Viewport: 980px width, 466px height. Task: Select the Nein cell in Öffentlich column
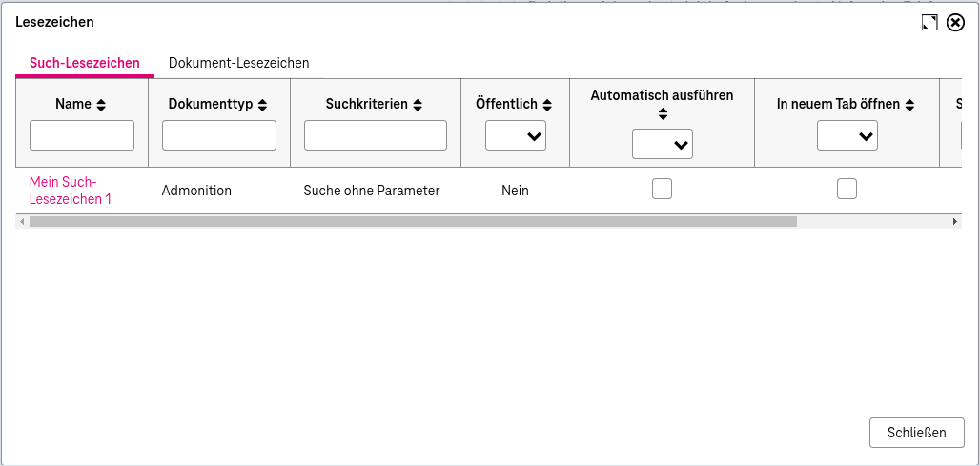pyautogui.click(x=515, y=191)
